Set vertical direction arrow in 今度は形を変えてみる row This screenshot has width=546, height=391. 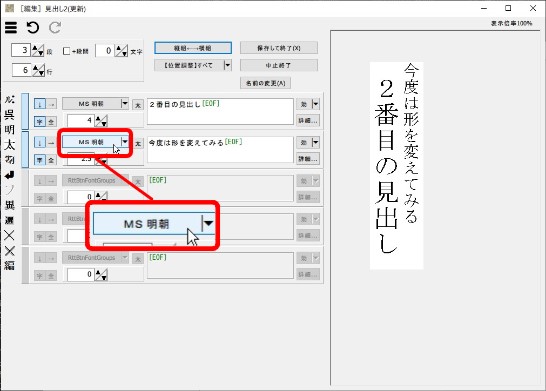[40, 142]
